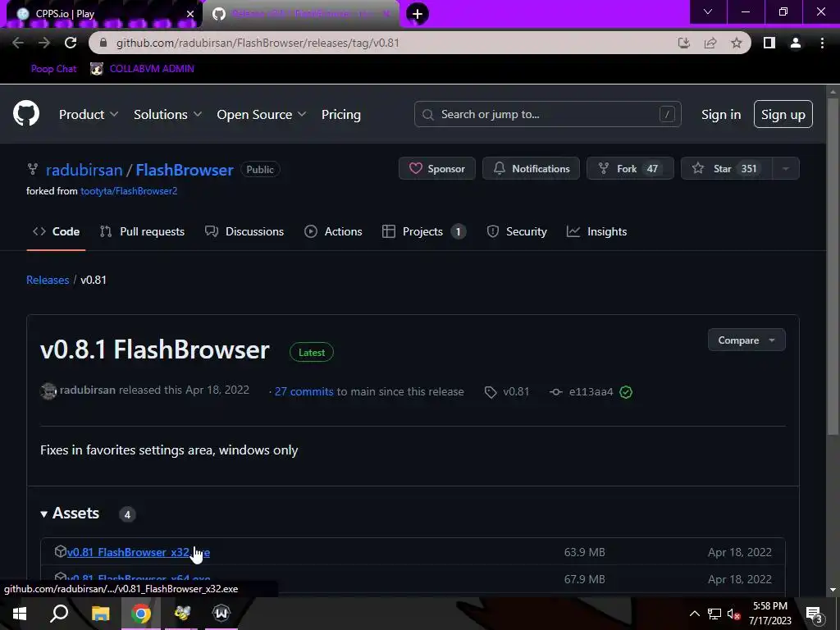Open the FlashBrowser repository link
The image size is (840, 630).
[185, 170]
